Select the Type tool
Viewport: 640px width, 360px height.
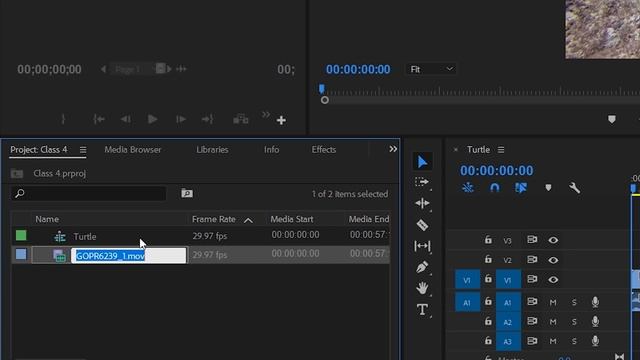tap(422, 309)
